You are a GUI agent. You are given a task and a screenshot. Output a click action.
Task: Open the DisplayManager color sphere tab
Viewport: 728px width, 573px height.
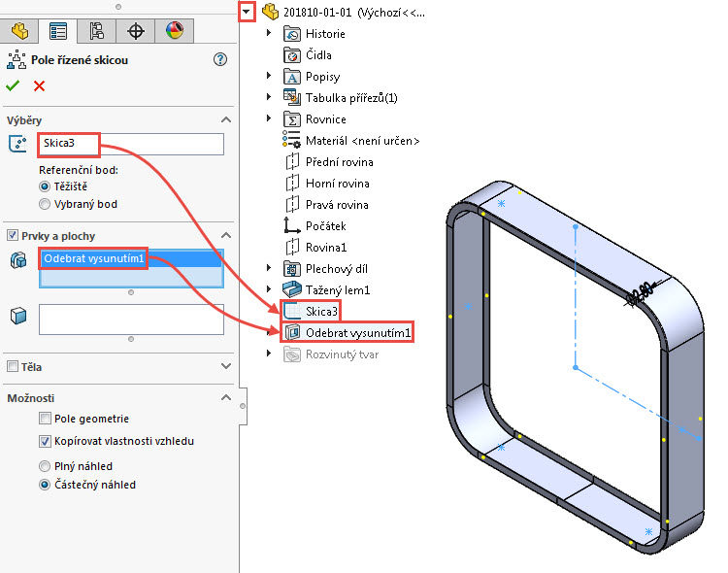click(x=174, y=31)
